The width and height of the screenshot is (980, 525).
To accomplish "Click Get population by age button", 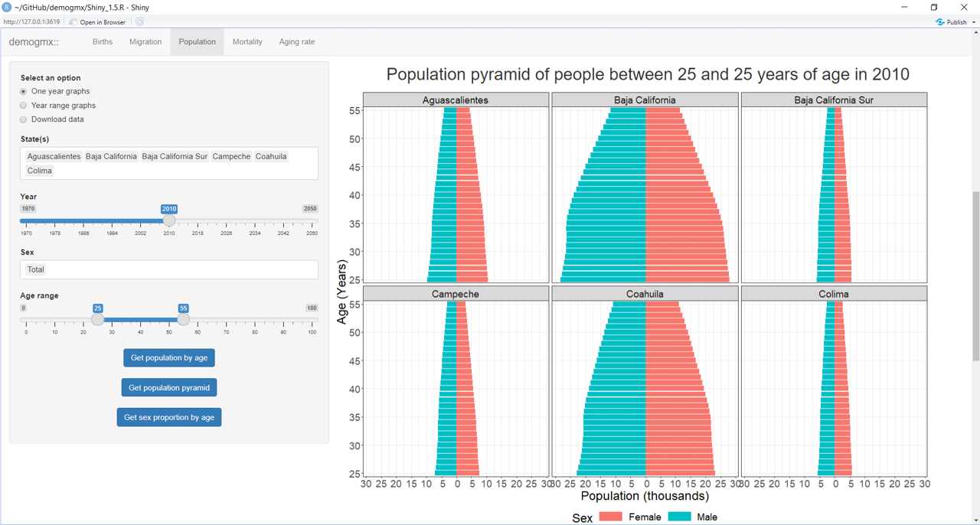I will point(169,358).
